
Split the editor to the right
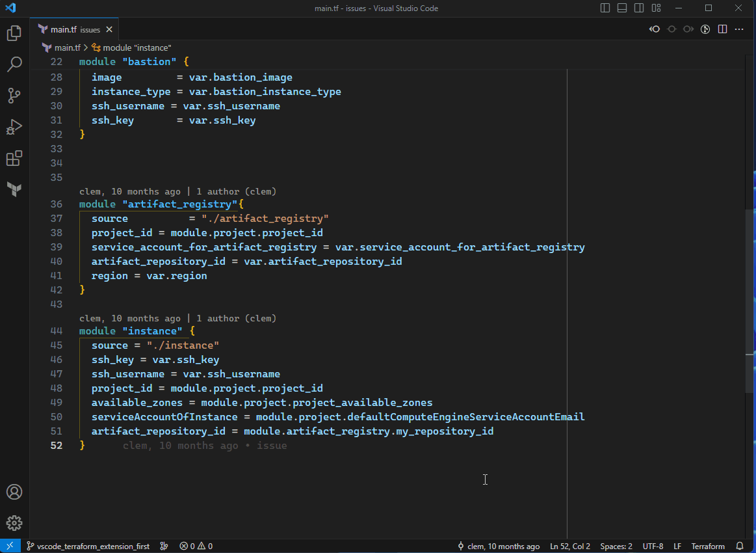coord(722,29)
